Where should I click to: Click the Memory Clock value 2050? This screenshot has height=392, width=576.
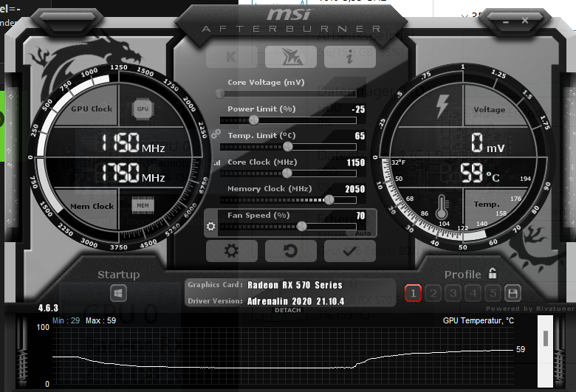click(x=355, y=189)
